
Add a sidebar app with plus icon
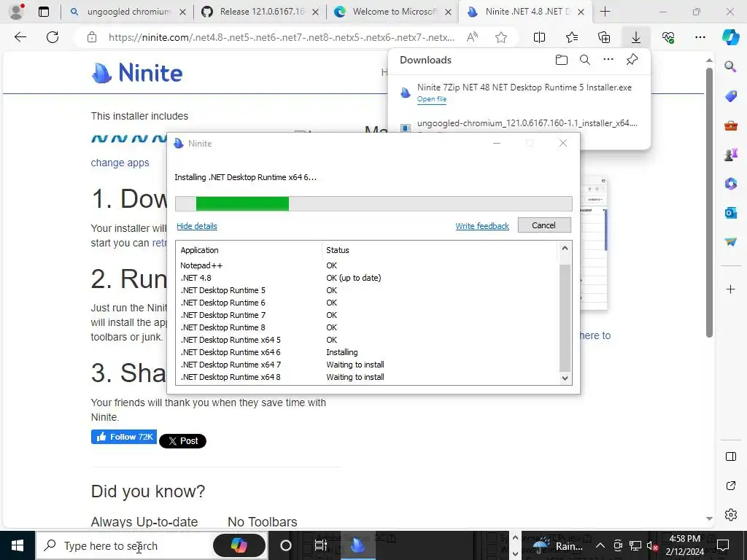tap(730, 289)
